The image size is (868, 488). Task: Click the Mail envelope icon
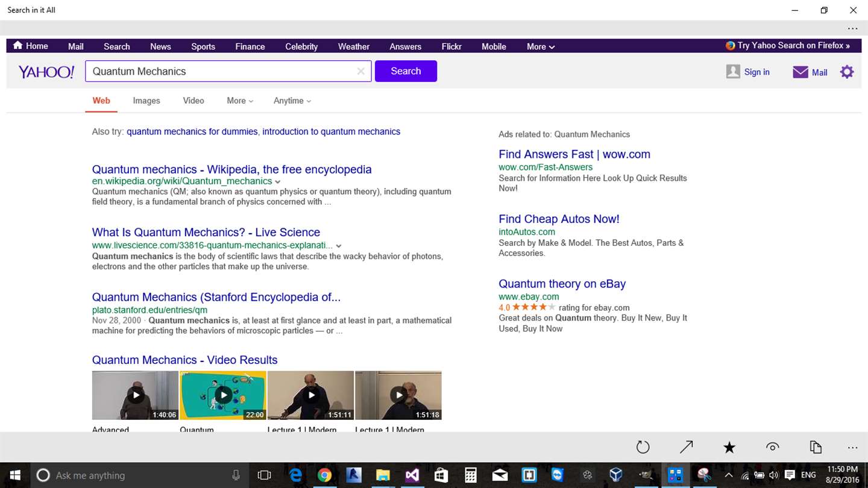800,72
